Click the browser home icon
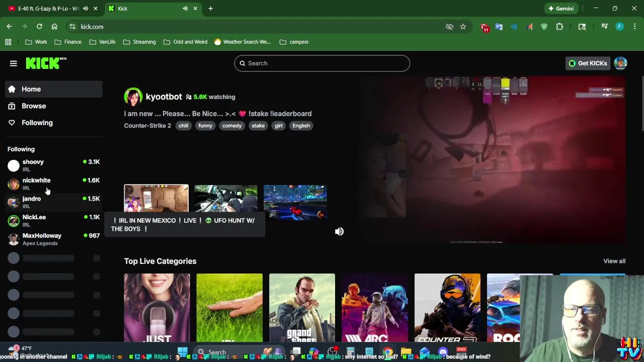This screenshot has width=644, height=362. pyautogui.click(x=54, y=27)
